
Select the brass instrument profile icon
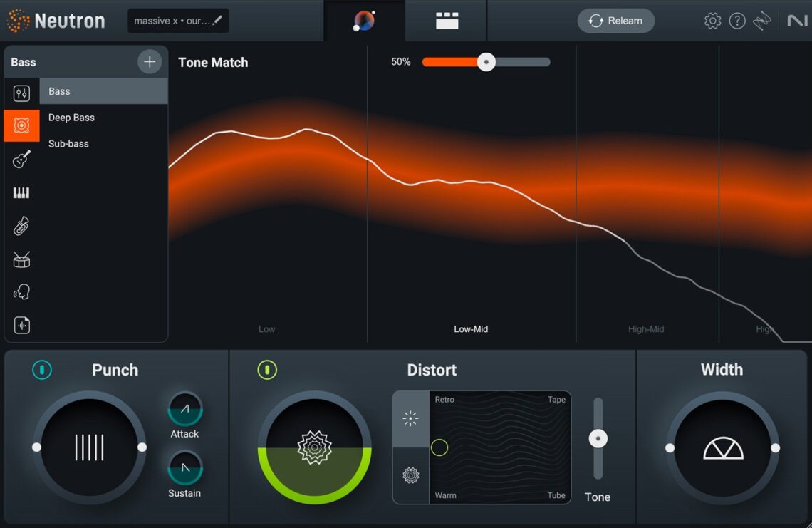[x=21, y=226]
